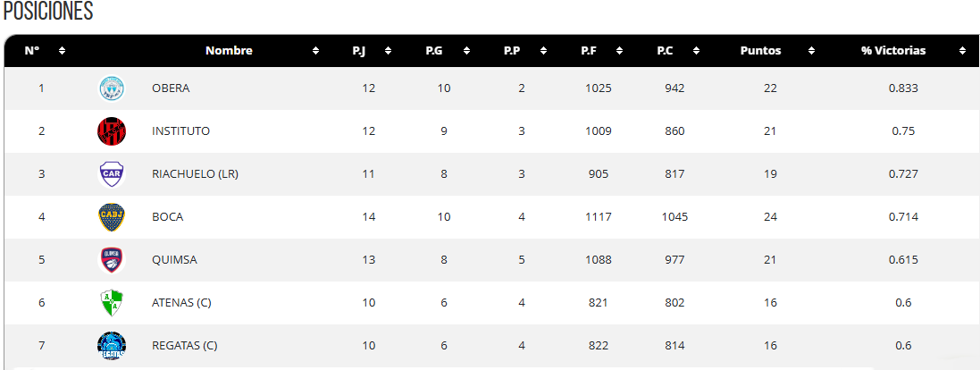Sort by P.G column arrows

465,51
